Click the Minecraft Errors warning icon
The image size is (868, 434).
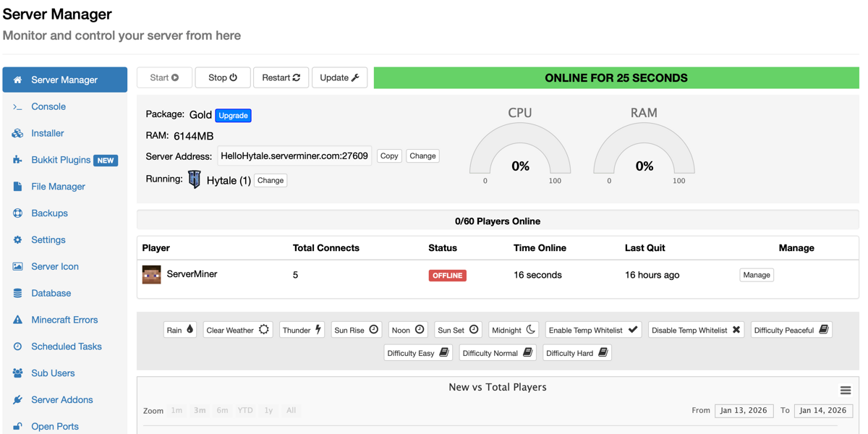pyautogui.click(x=17, y=320)
